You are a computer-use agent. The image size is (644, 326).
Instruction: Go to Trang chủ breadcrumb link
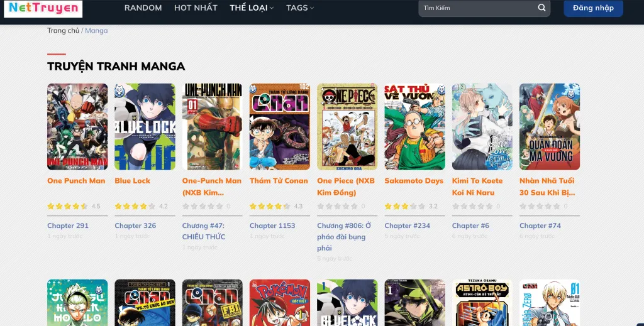pos(64,30)
